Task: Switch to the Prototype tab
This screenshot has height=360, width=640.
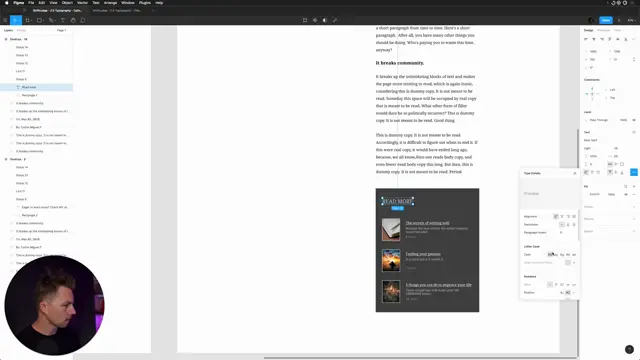Action: 604,30
